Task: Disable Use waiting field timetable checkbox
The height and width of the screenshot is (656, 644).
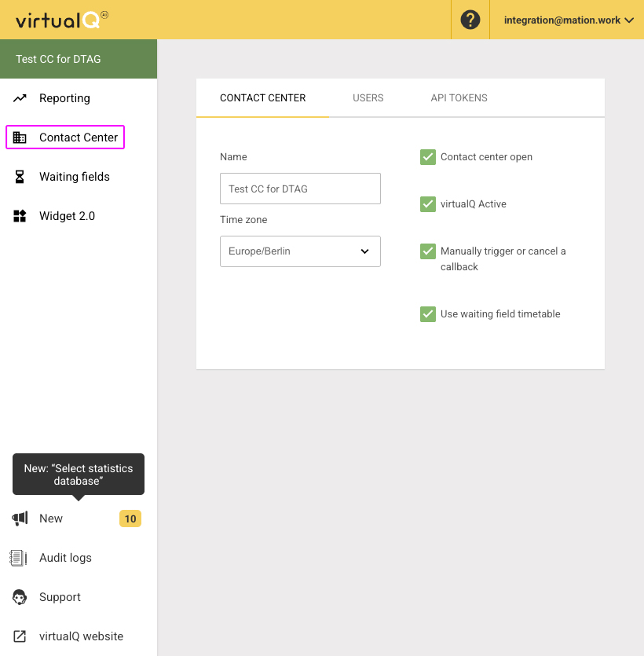Action: point(428,314)
